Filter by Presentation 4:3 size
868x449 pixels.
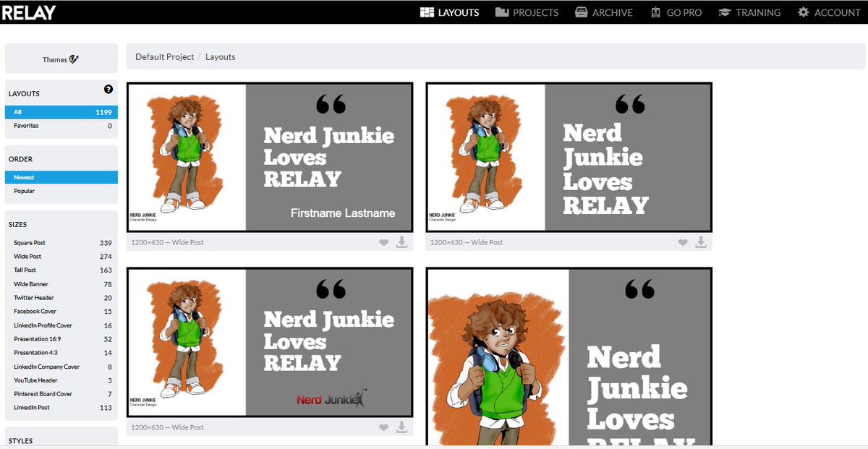61,353
